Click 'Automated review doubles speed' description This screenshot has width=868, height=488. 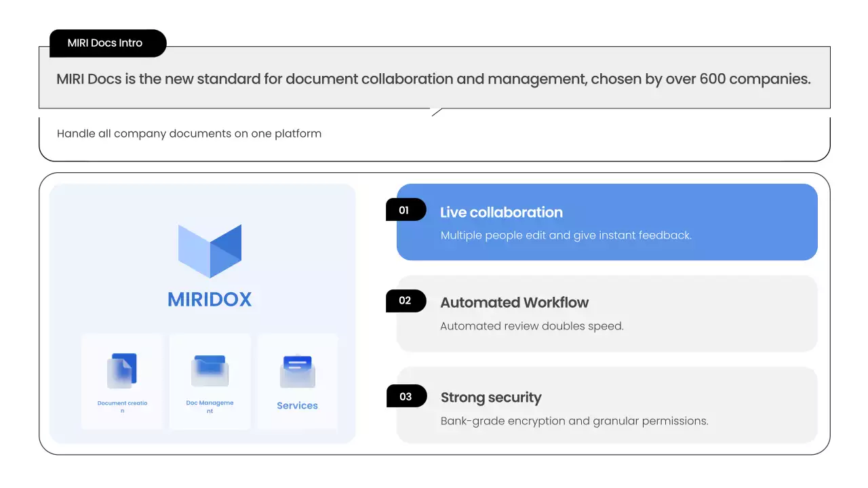[x=532, y=326]
